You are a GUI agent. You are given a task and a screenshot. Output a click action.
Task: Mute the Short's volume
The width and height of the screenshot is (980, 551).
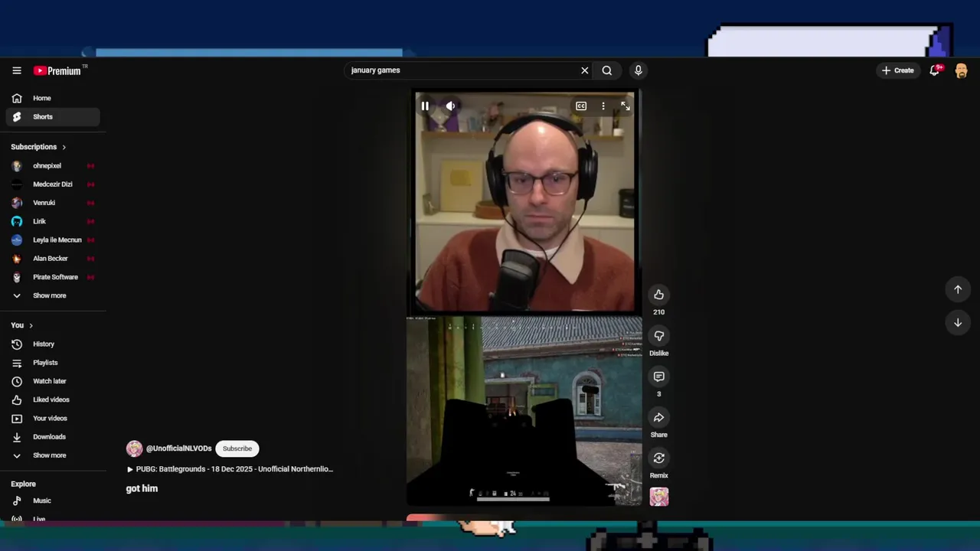click(450, 106)
